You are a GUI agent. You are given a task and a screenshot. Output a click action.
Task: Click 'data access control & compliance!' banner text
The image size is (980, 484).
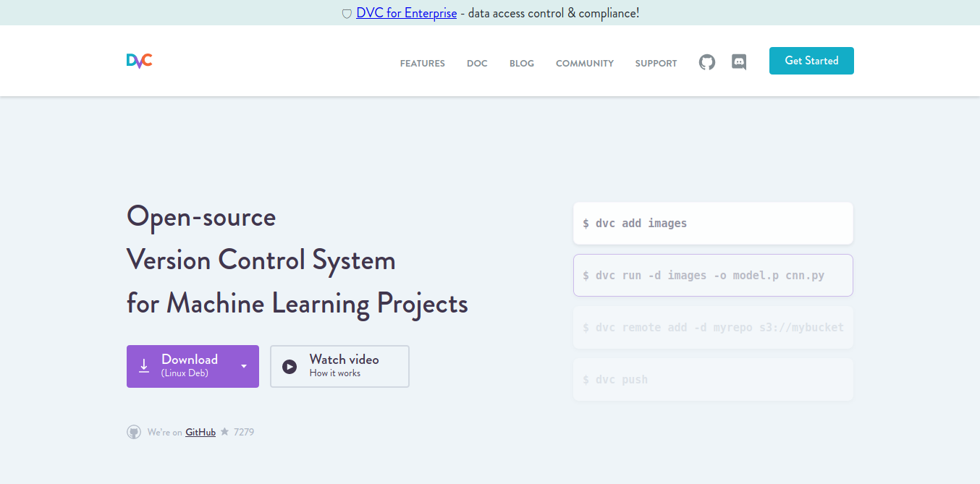[x=554, y=13]
